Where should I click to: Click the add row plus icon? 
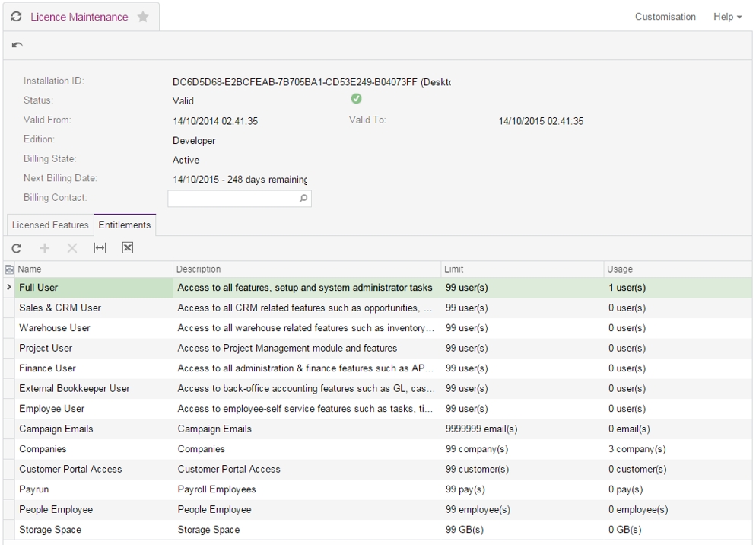click(45, 248)
